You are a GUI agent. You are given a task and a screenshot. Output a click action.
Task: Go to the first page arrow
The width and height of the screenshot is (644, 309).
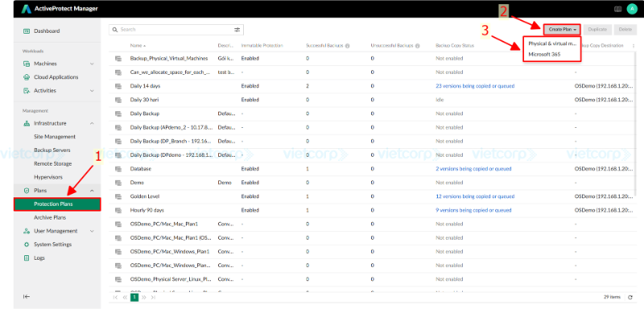(x=115, y=297)
